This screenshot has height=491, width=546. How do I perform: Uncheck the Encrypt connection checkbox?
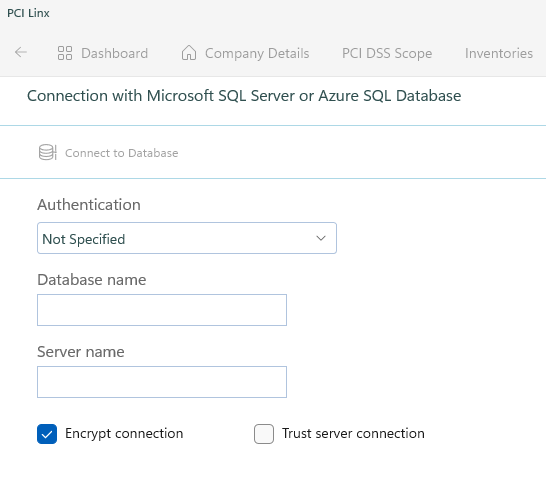pos(47,434)
